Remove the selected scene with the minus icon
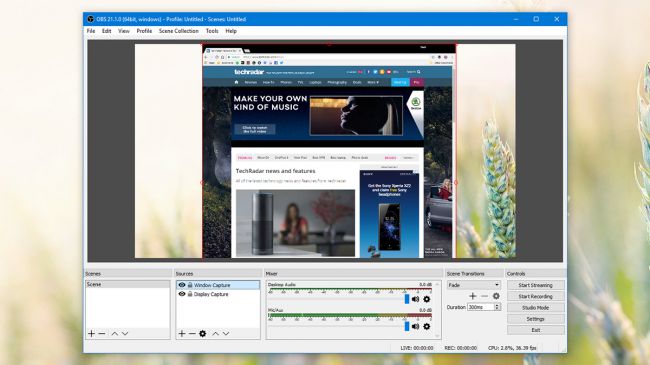The image size is (650, 365). 102,333
